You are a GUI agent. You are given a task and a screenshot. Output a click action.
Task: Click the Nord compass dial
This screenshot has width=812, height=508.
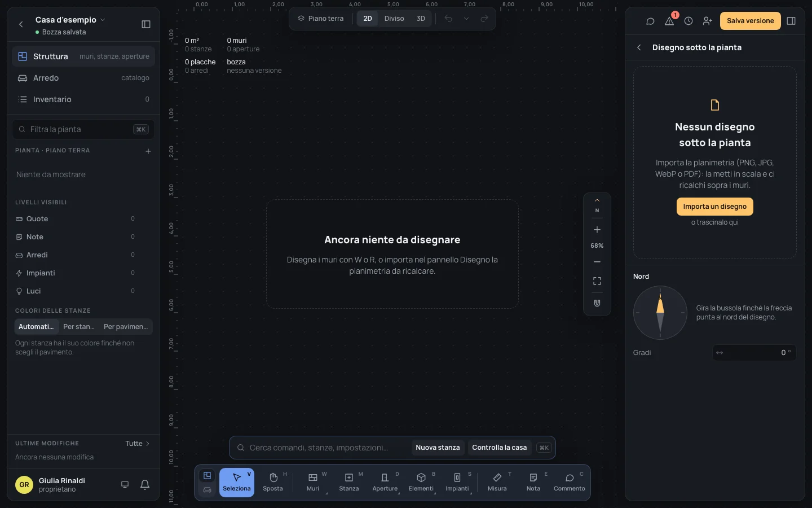(660, 313)
